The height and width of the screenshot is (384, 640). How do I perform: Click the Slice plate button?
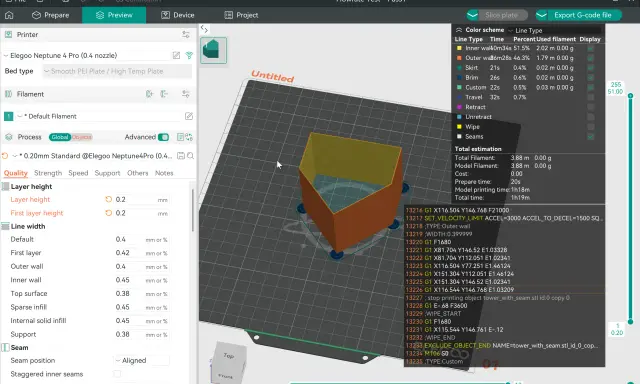click(502, 15)
